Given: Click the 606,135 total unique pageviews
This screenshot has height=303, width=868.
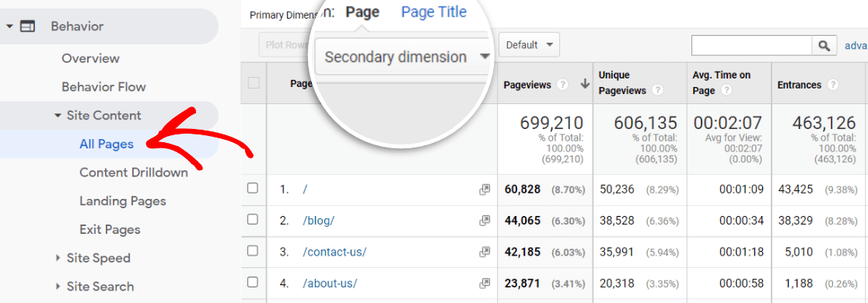Looking at the screenshot, I should coord(645,123).
